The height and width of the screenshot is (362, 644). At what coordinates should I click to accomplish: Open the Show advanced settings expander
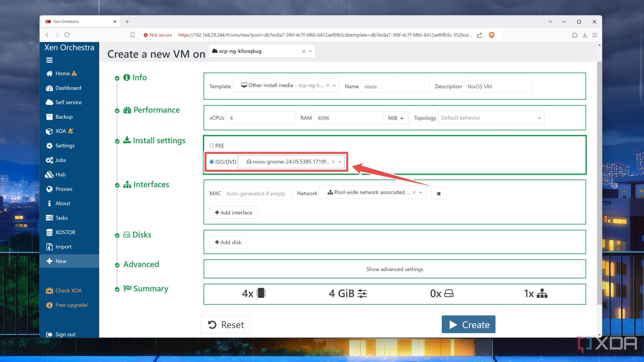[x=394, y=269]
